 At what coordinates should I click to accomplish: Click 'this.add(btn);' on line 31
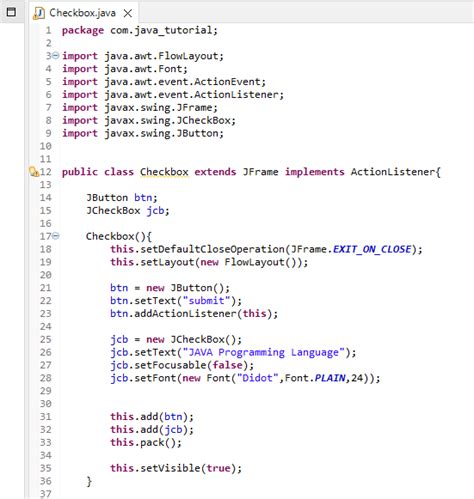click(152, 417)
